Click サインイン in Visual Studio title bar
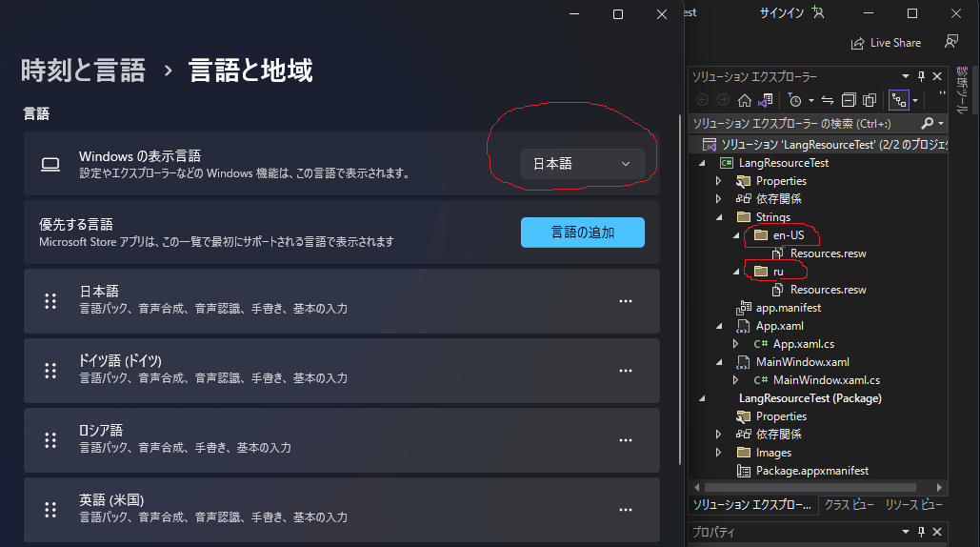This screenshot has height=547, width=980. coord(781,12)
